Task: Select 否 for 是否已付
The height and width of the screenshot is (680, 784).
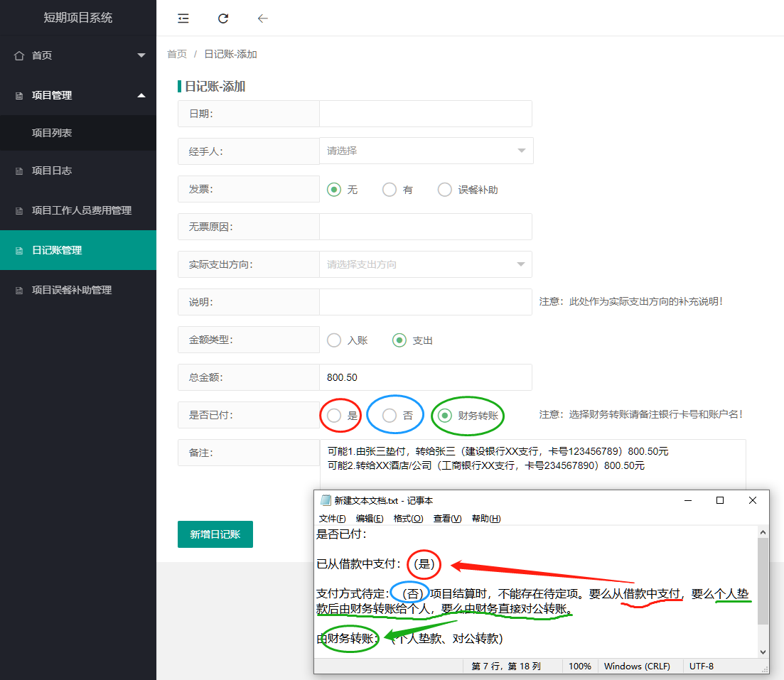Action: click(390, 416)
